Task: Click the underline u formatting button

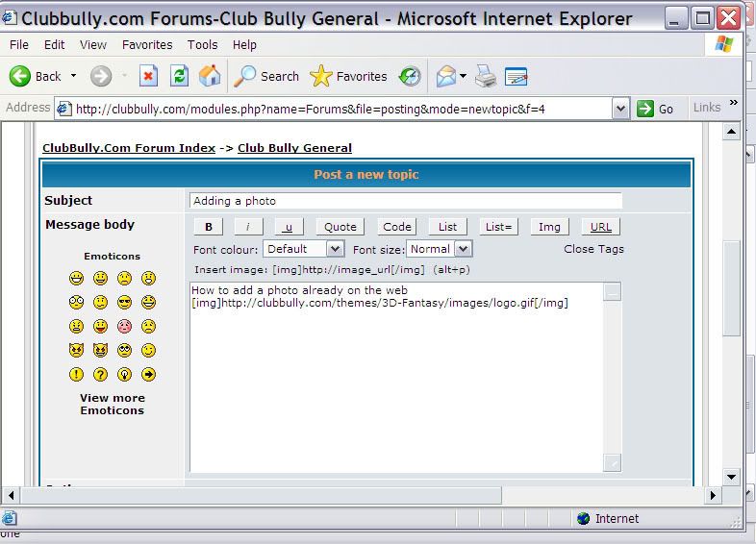Action: tap(289, 227)
